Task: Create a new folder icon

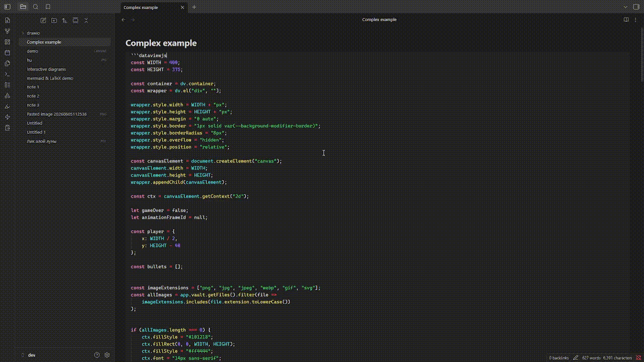Action: pos(54,21)
